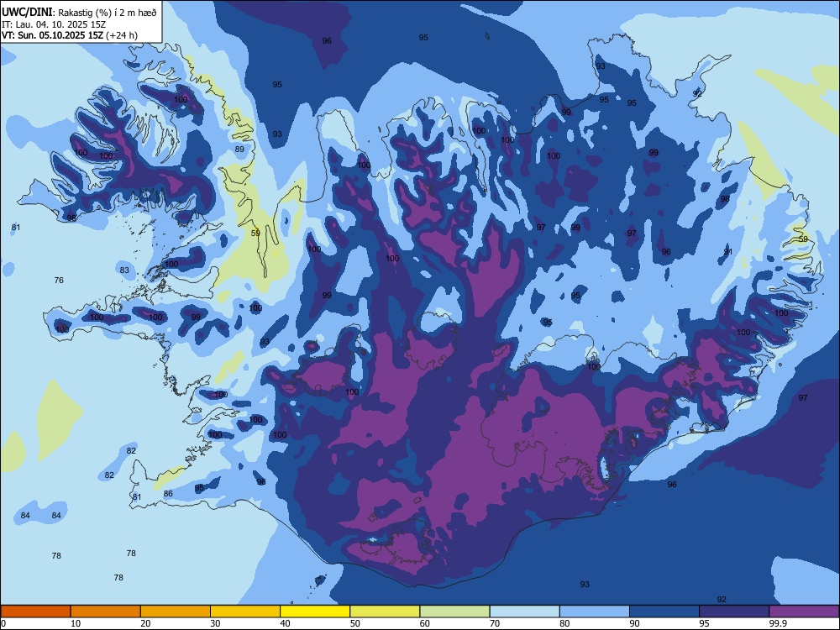The height and width of the screenshot is (630, 840).
Task: Click the legend tick label '99.9'
Action: click(x=778, y=623)
